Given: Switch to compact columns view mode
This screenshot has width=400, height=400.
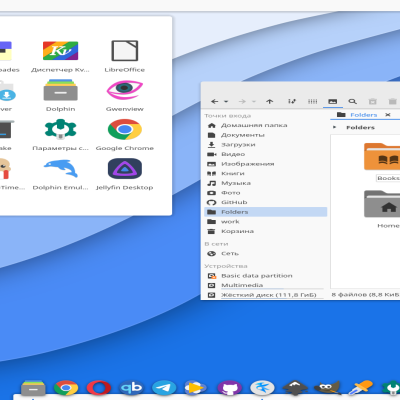Looking at the screenshot, I should pyautogui.click(x=312, y=101).
